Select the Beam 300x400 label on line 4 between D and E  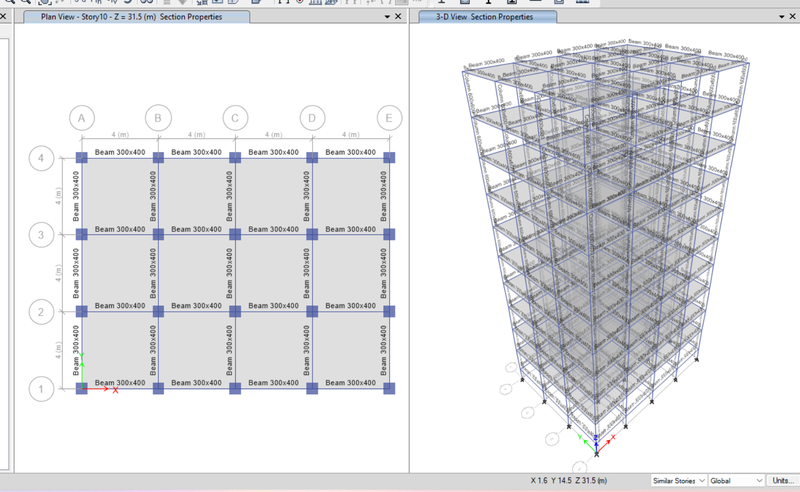[351, 152]
